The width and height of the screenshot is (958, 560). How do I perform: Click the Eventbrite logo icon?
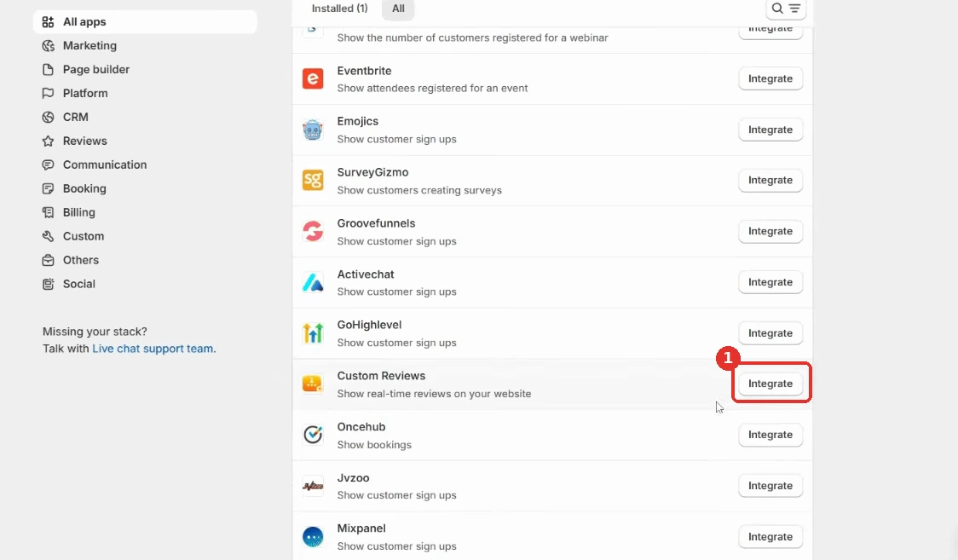(313, 78)
